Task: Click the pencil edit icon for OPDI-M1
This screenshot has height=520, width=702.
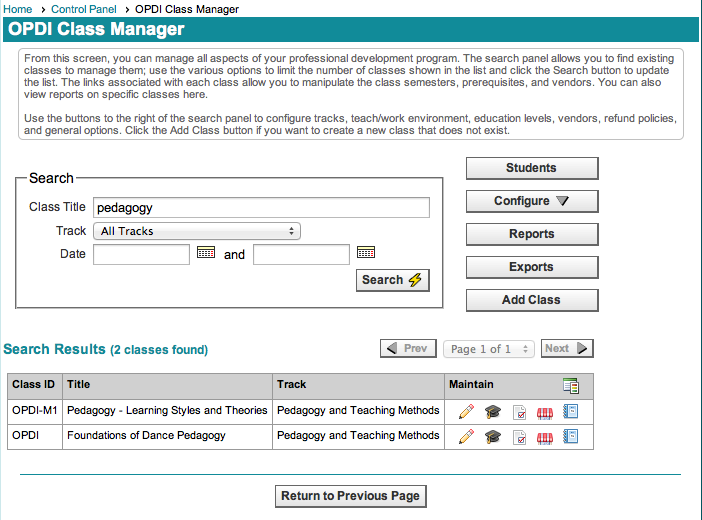Action: (466, 412)
